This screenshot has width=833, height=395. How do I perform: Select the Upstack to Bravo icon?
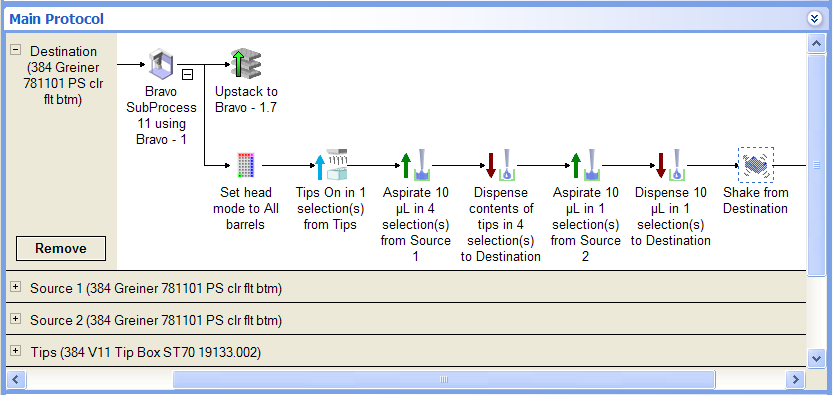tap(246, 64)
